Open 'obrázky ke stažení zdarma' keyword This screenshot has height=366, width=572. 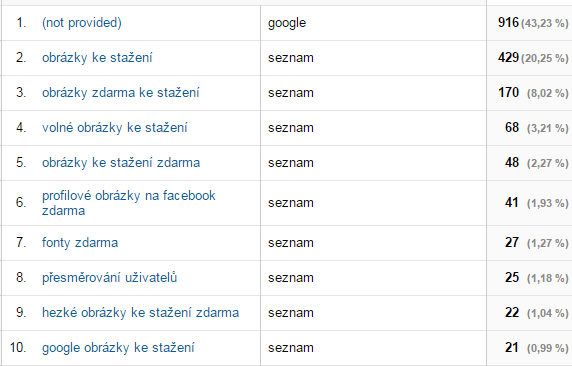121,163
